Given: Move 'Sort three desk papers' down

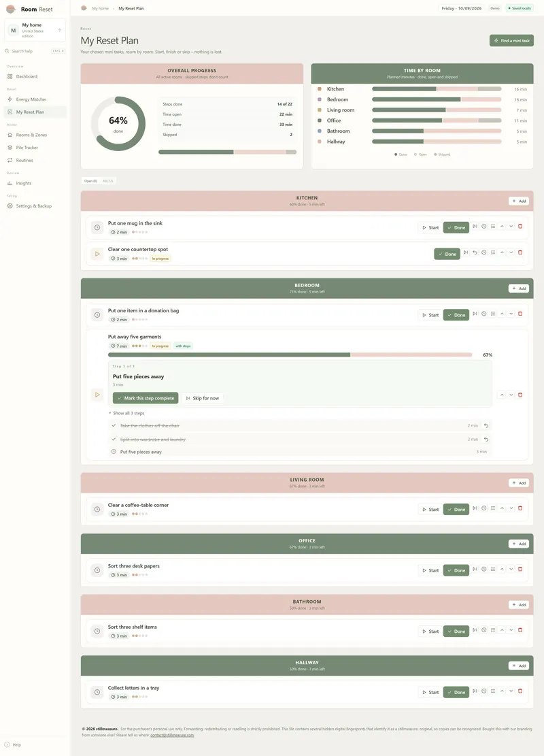Looking at the screenshot, I should [x=511, y=570].
